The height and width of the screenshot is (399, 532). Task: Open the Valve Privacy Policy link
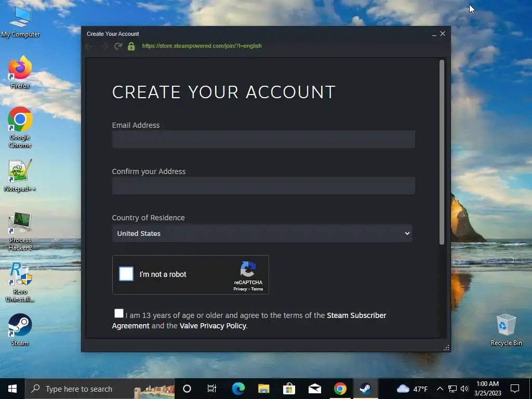coord(212,326)
